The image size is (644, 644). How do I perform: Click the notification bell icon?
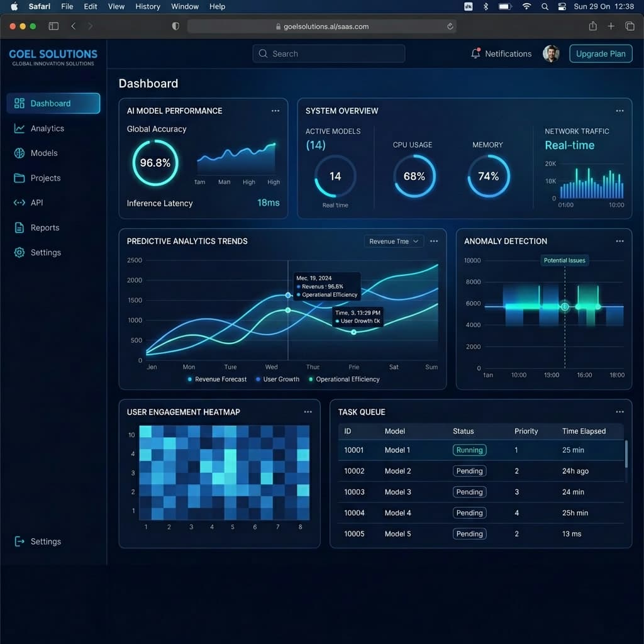point(475,53)
